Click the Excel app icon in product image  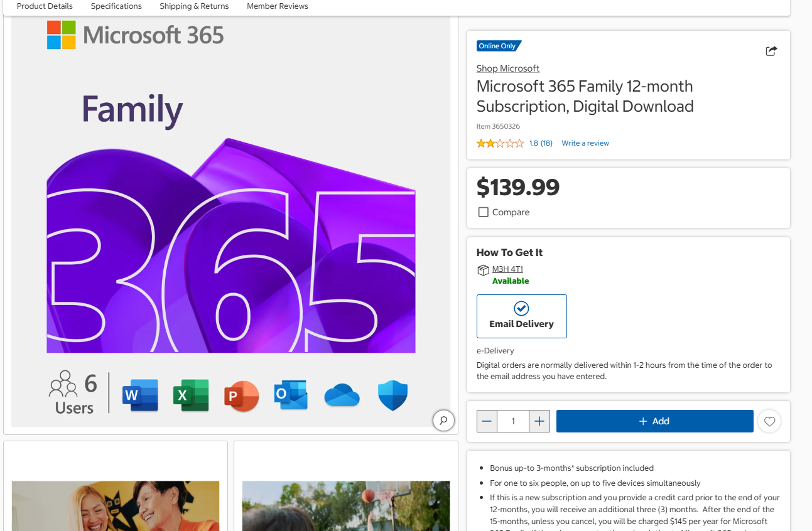click(x=191, y=395)
